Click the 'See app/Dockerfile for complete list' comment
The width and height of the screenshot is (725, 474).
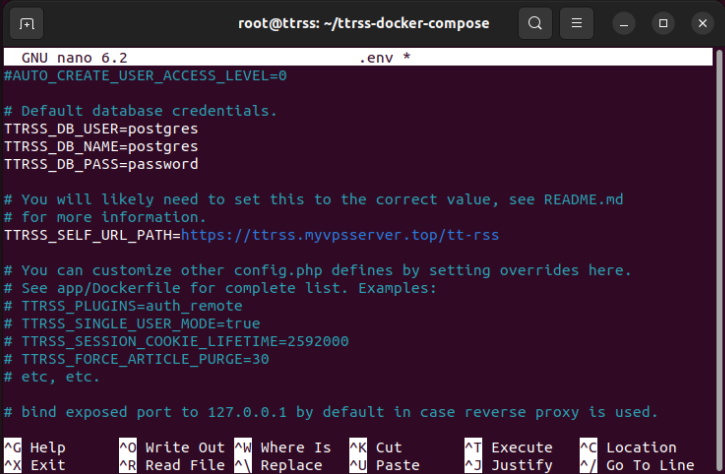(x=220, y=288)
